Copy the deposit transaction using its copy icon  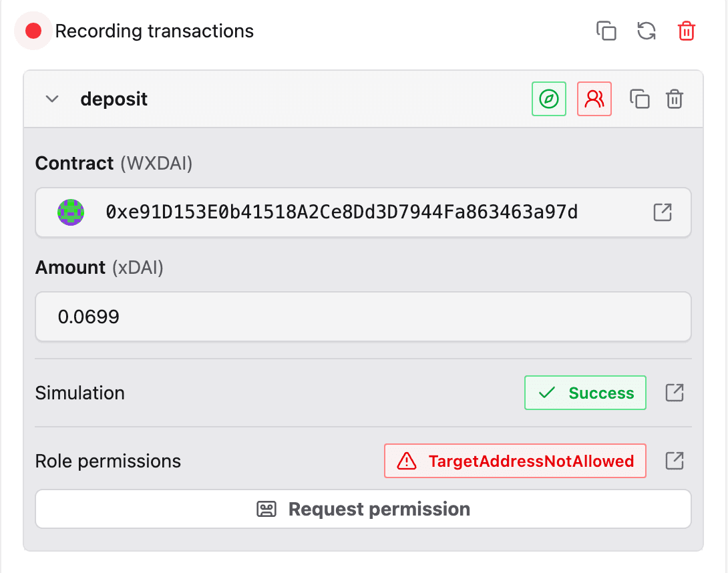click(639, 99)
